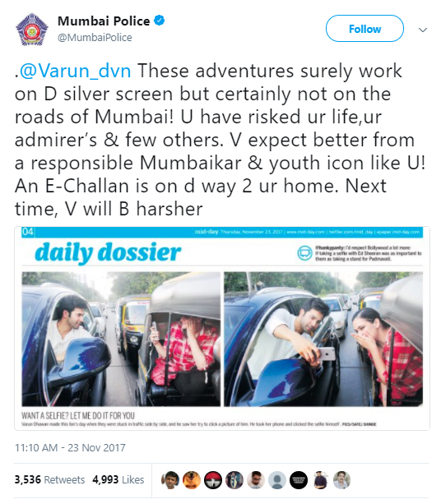This screenshot has height=504, width=441.
Task: Click the last liker avatar
Action: (x=341, y=480)
